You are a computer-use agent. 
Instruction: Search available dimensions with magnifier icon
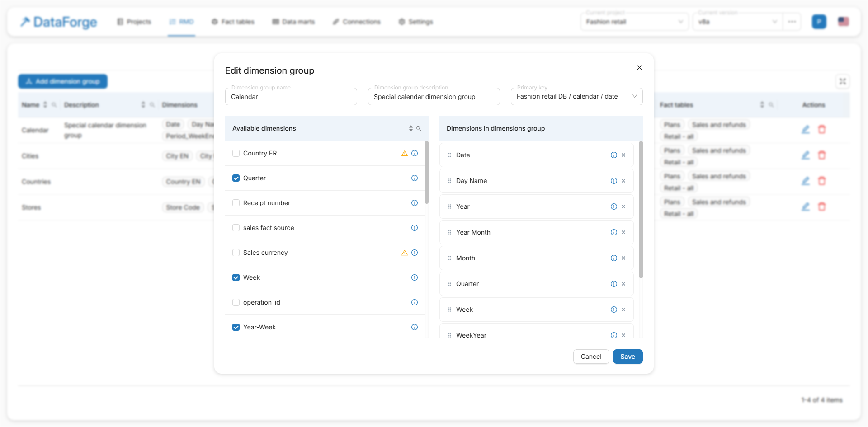[x=419, y=128]
